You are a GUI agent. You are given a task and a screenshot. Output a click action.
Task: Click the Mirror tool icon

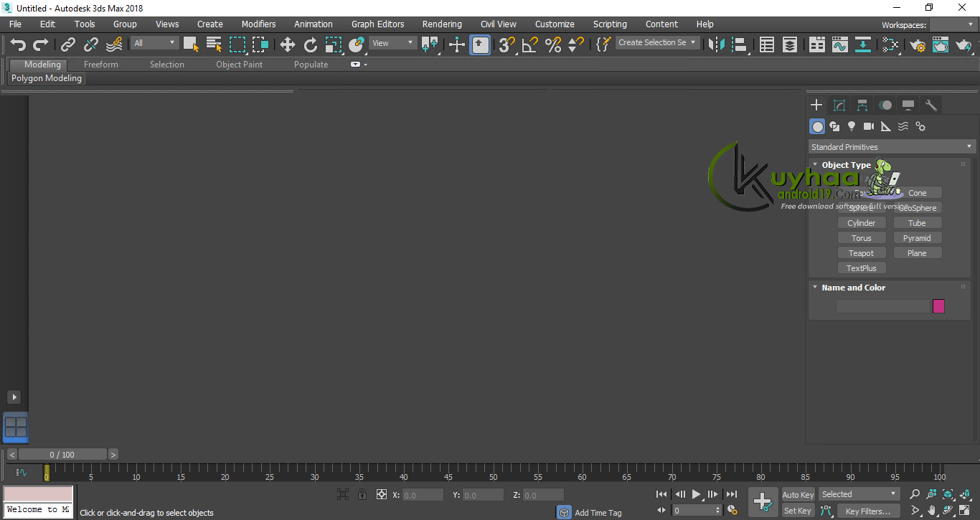[717, 45]
